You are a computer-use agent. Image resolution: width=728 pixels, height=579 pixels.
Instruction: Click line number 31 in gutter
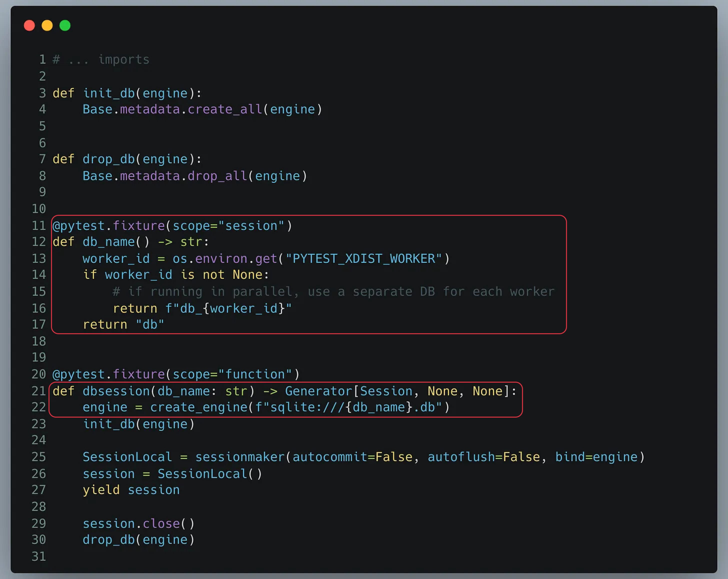39,556
